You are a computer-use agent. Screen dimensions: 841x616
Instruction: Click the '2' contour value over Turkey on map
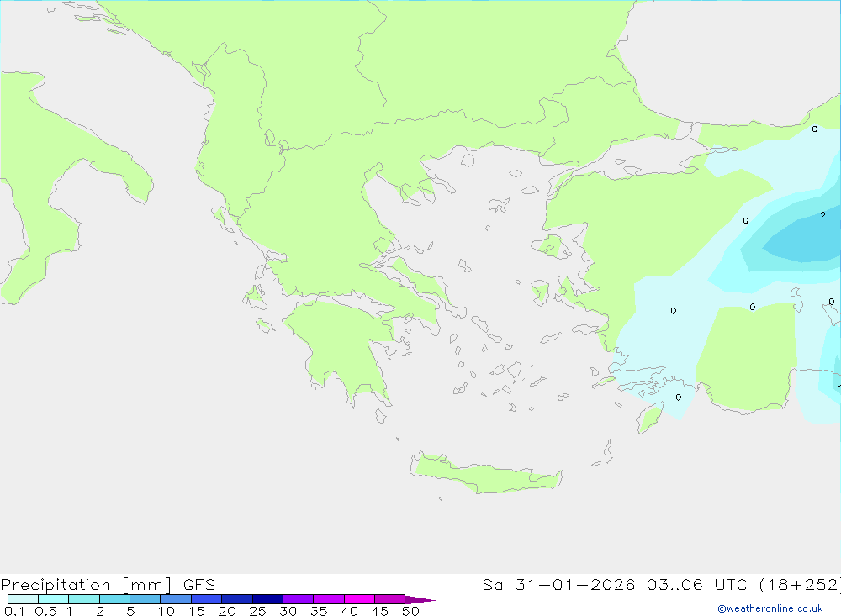(x=823, y=215)
